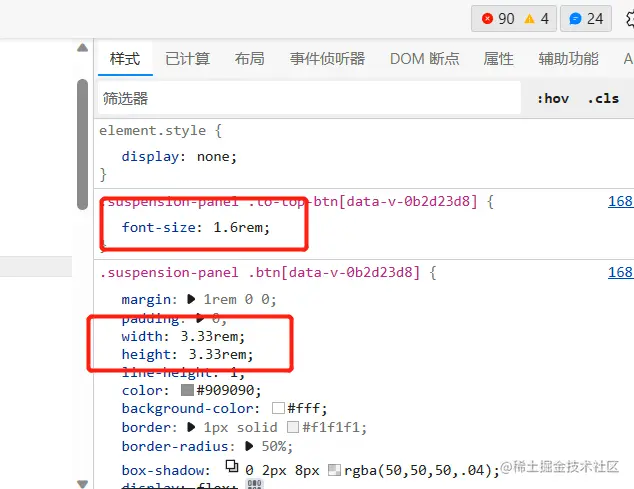
Task: Open color picker for #909090 swatch
Action: tap(187, 390)
